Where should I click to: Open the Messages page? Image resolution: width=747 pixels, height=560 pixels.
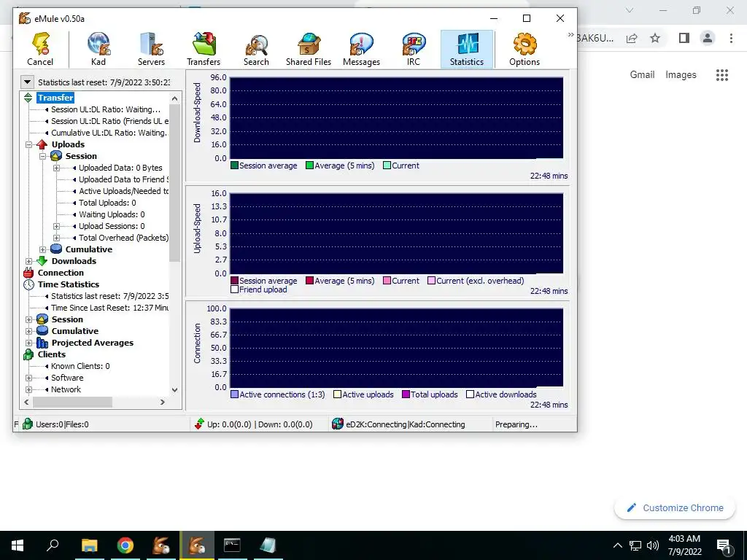[x=361, y=49]
